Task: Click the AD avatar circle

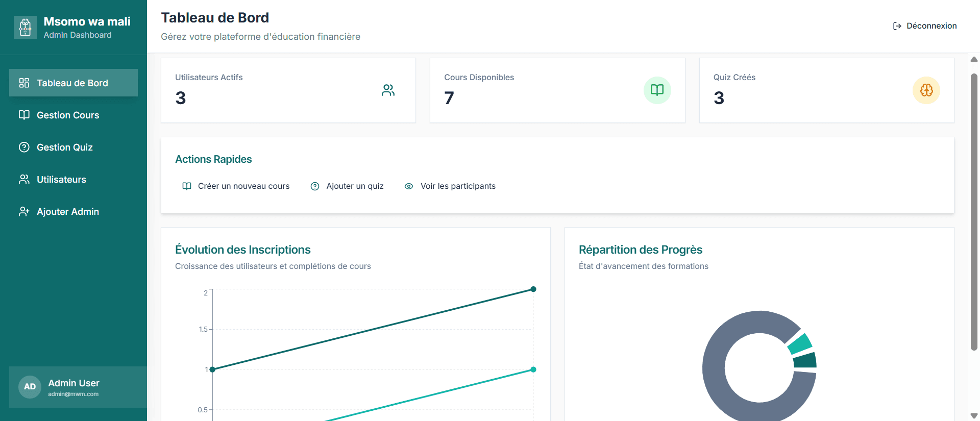Action: 30,387
